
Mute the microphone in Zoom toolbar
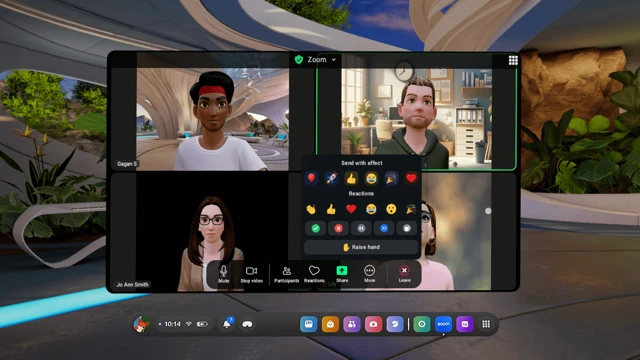coord(223,274)
